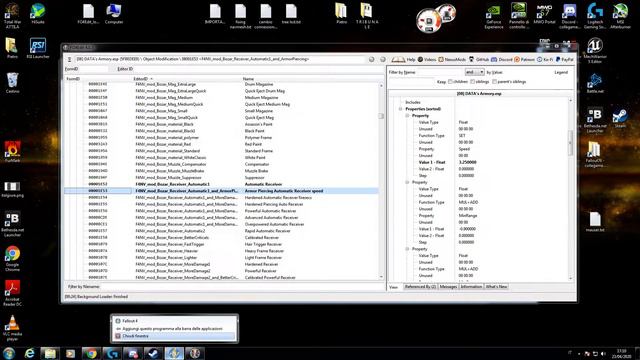Collapse the third Property node at bottom

tap(407, 249)
